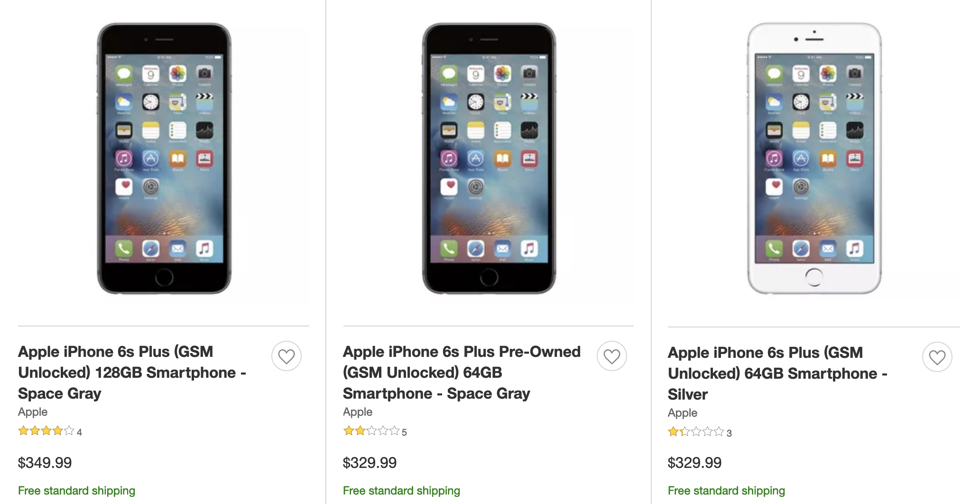Image resolution: width=980 pixels, height=504 pixels.
Task: Click Apple brand link under the 128GB iPhone
Action: 33,412
